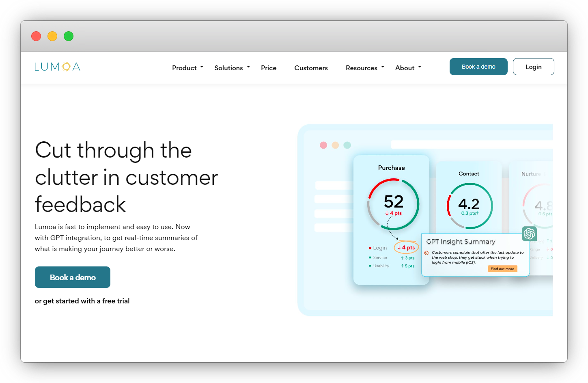Click the GPT Insight Summary heading

point(461,241)
